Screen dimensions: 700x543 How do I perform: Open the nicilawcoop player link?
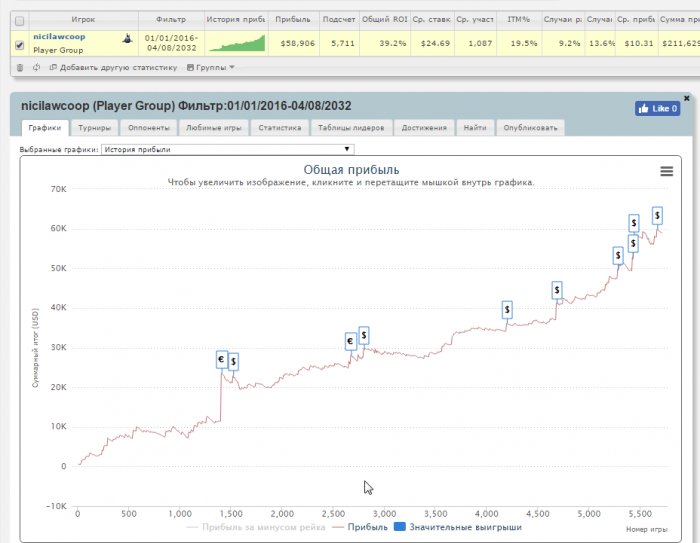pos(59,37)
